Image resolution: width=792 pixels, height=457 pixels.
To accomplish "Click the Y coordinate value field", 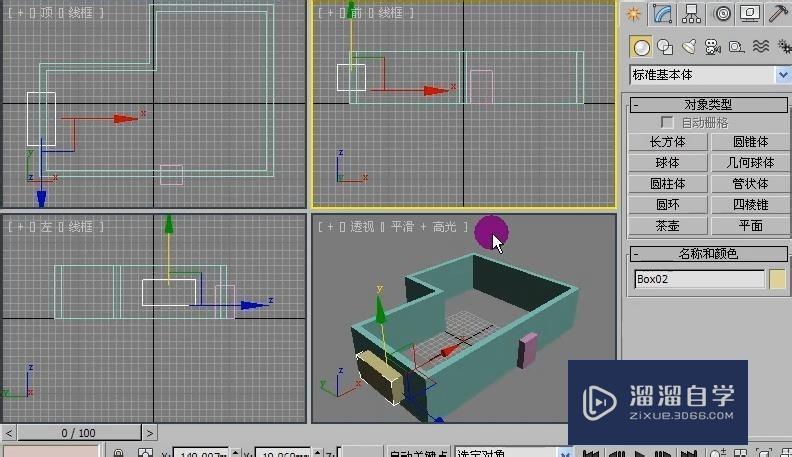I will (283, 453).
